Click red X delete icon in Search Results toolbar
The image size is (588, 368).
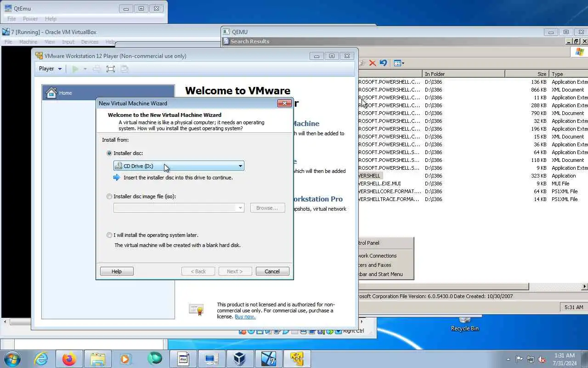(x=373, y=63)
